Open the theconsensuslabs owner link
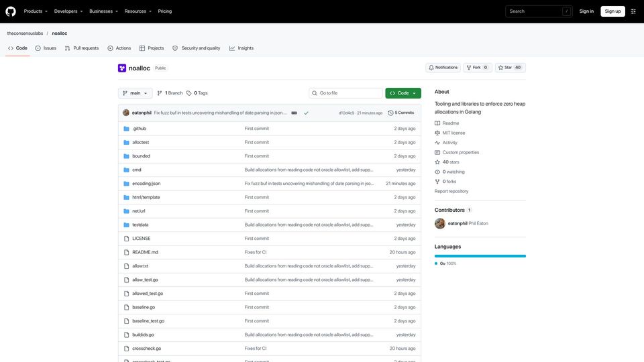The width and height of the screenshot is (644, 362). point(25,34)
